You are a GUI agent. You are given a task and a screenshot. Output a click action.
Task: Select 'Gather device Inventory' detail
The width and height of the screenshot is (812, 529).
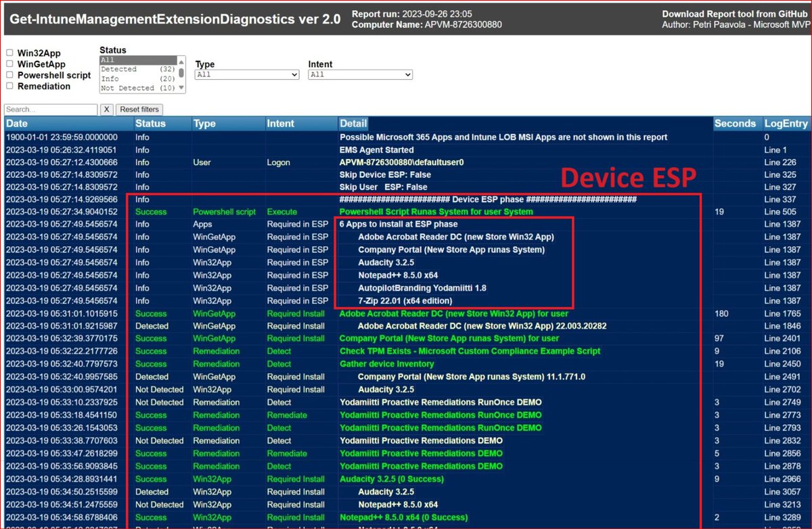(x=387, y=364)
